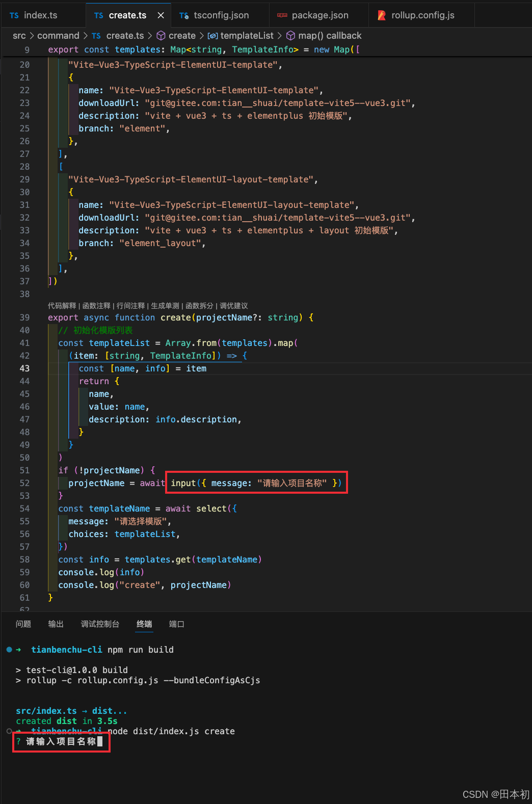Click the 调优建议 code lens action

pyautogui.click(x=234, y=306)
